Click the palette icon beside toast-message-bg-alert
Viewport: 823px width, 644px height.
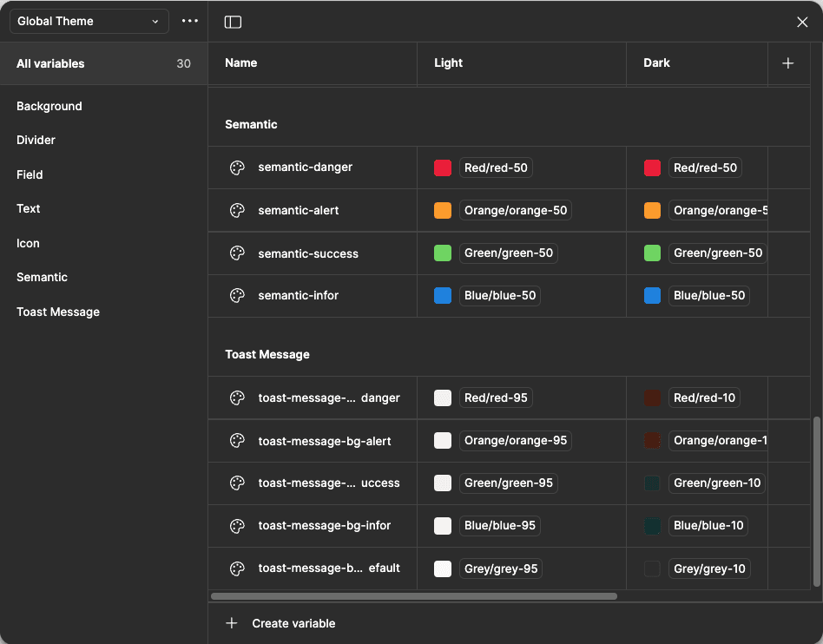tap(237, 440)
